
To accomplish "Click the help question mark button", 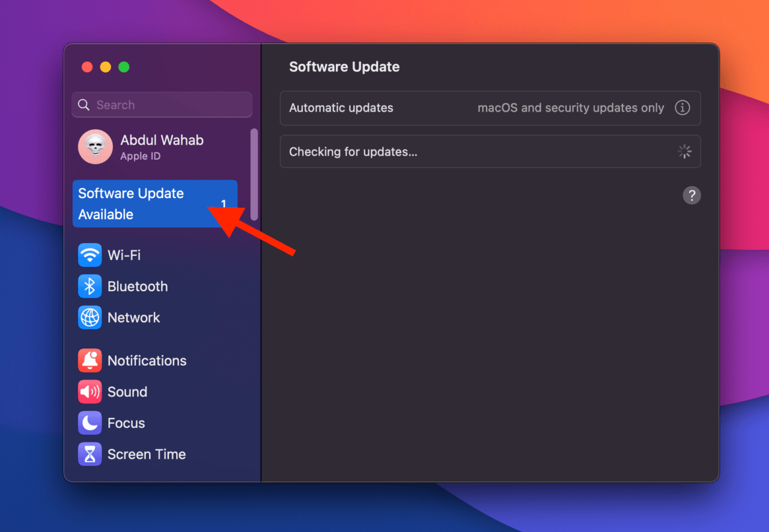I will pos(691,195).
